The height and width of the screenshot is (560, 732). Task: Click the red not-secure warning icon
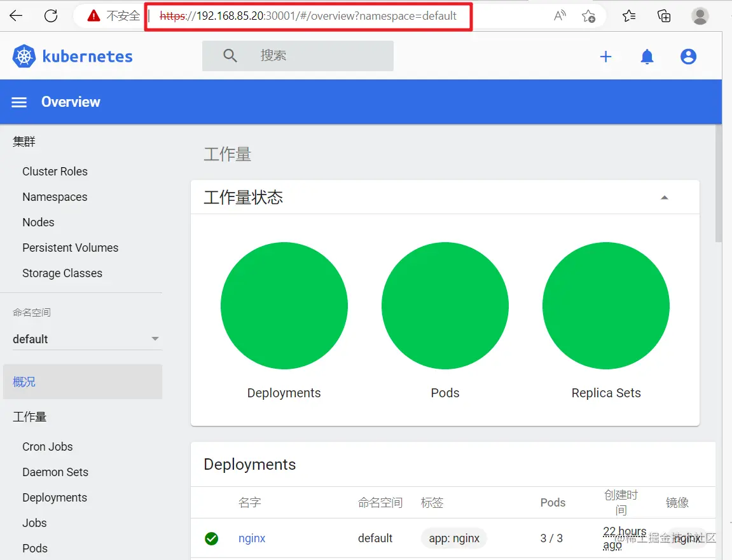pos(93,16)
